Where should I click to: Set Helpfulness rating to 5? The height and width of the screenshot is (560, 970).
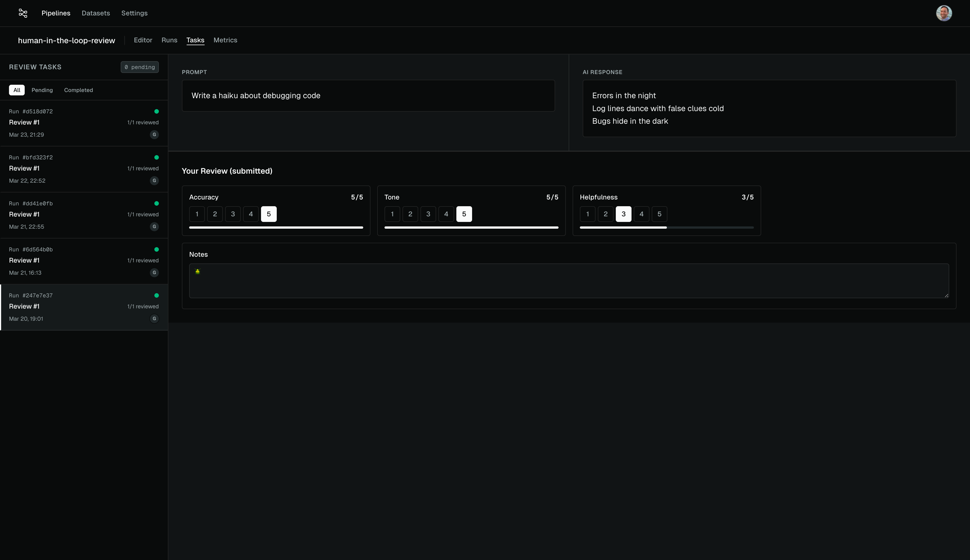(x=659, y=214)
